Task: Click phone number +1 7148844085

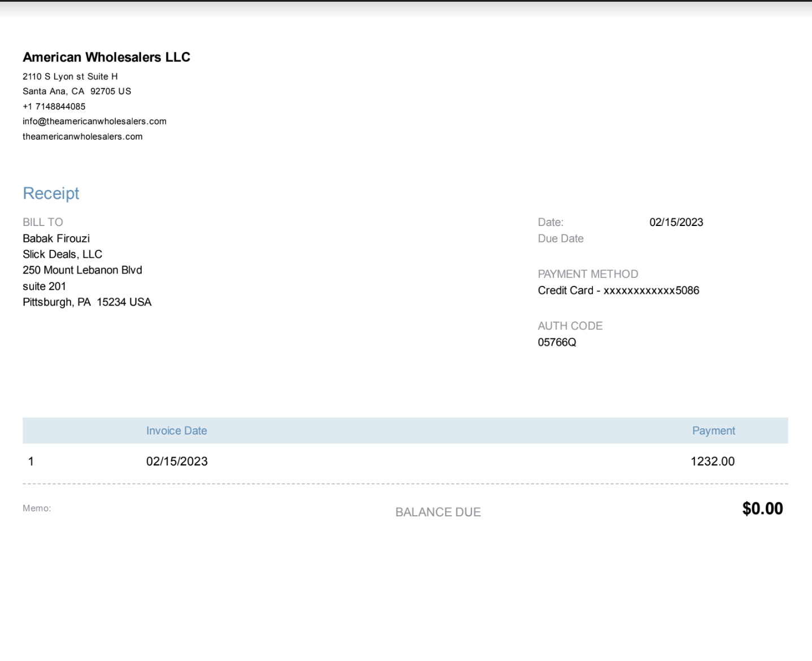Action: [x=54, y=106]
